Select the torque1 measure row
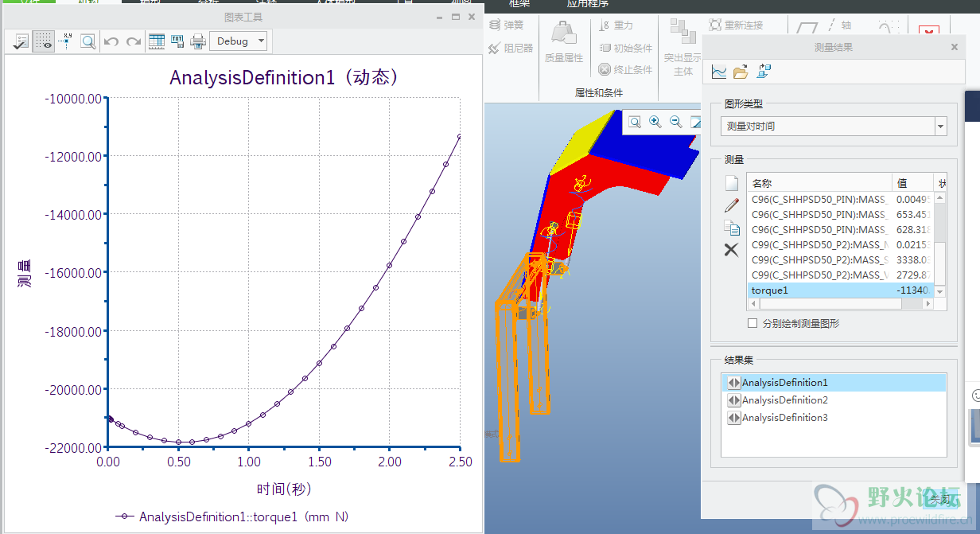Image resolution: width=980 pixels, height=534 pixels. click(x=841, y=290)
